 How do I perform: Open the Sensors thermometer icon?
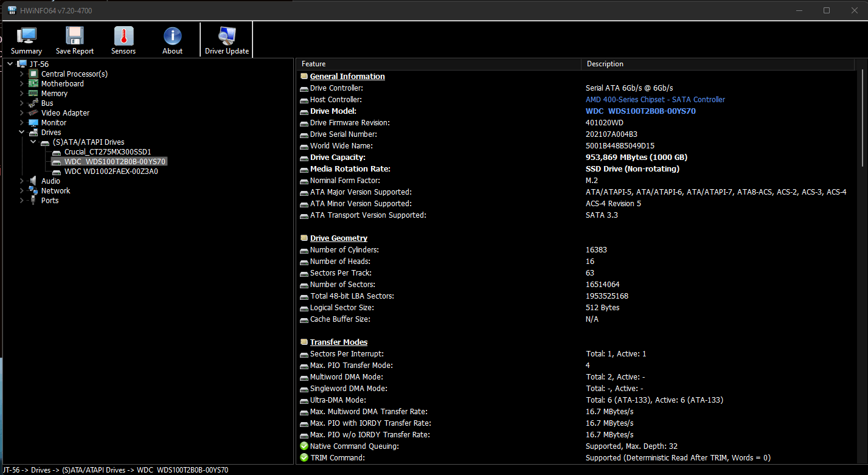[x=123, y=36]
